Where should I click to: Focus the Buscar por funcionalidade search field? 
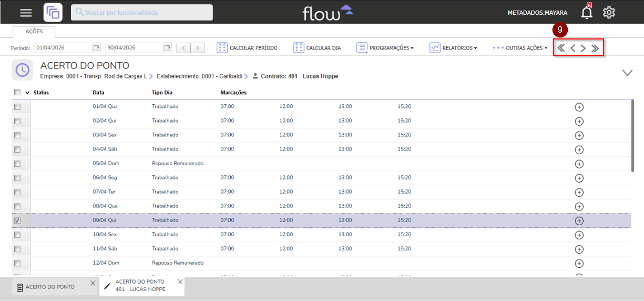142,12
